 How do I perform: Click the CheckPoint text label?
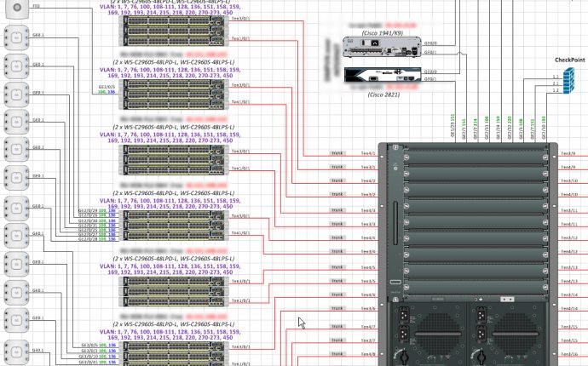click(x=569, y=60)
